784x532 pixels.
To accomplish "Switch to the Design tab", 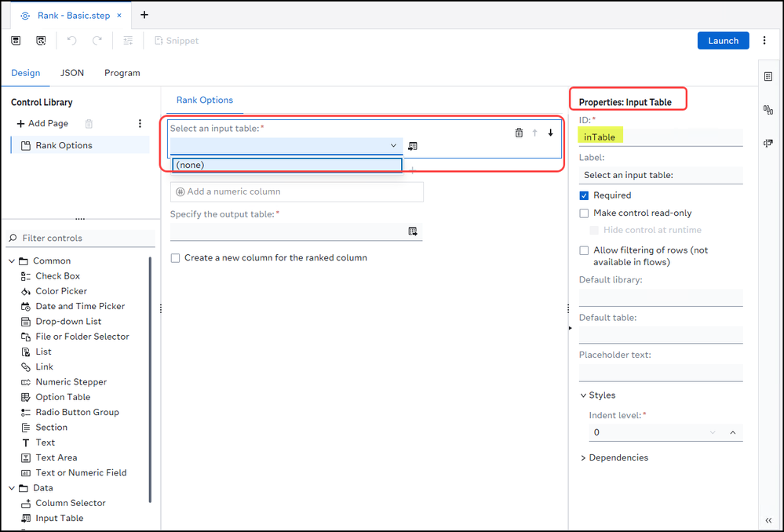I will pyautogui.click(x=25, y=73).
